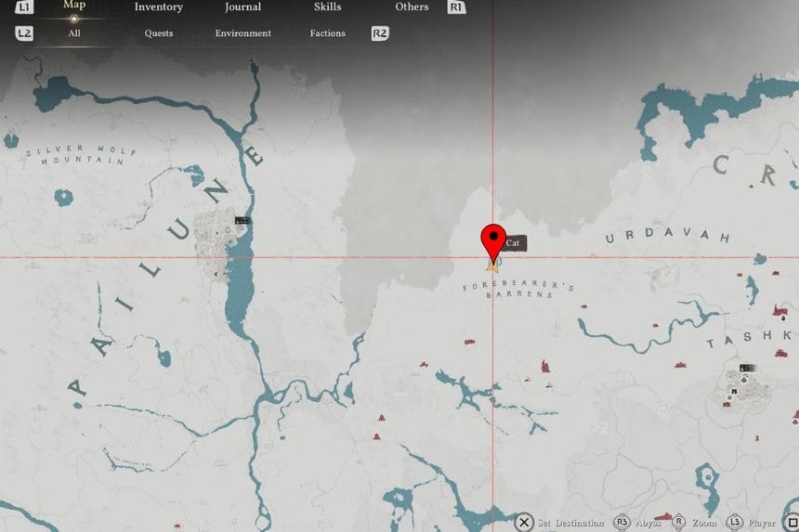Click the R3 Abyss button icon
Image resolution: width=799 pixels, height=532 pixels.
pyautogui.click(x=622, y=523)
